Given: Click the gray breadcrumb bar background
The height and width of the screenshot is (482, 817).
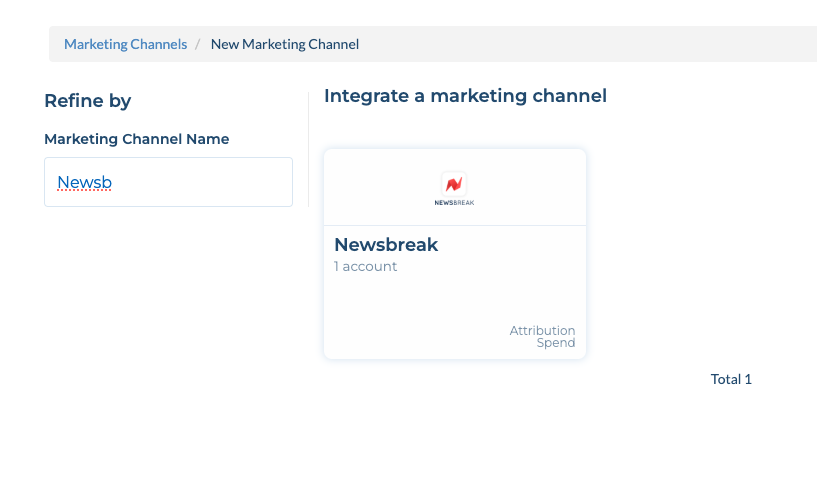Looking at the screenshot, I should pyautogui.click(x=573, y=44).
